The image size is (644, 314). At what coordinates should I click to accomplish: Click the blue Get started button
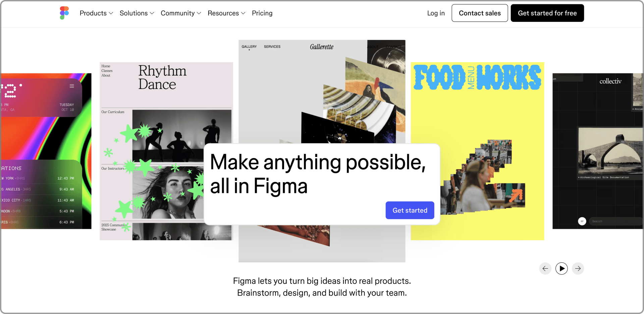click(410, 210)
